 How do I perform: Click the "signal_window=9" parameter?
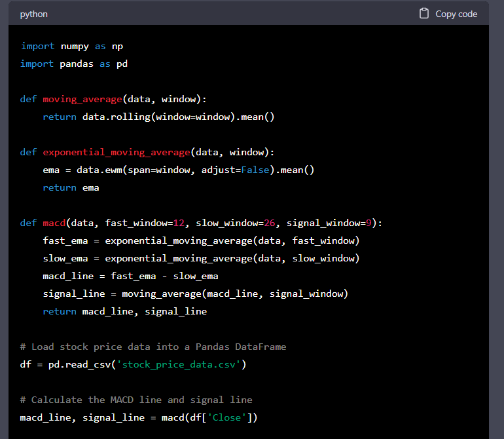point(329,223)
